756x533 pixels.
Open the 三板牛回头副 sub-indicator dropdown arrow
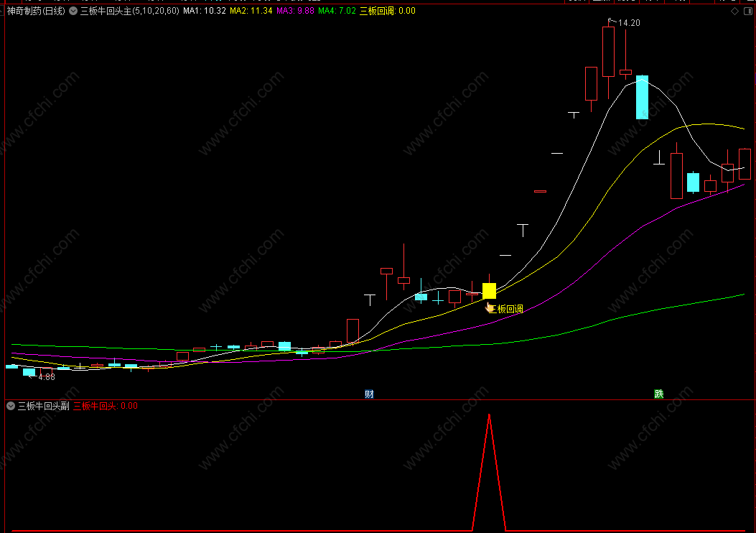11,406
